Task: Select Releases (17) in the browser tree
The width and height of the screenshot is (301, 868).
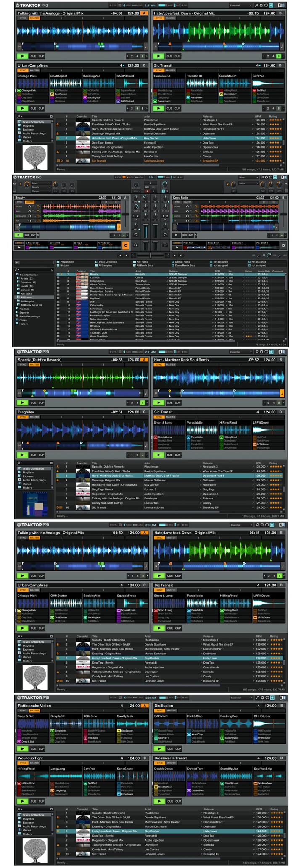Action: (x=28, y=282)
